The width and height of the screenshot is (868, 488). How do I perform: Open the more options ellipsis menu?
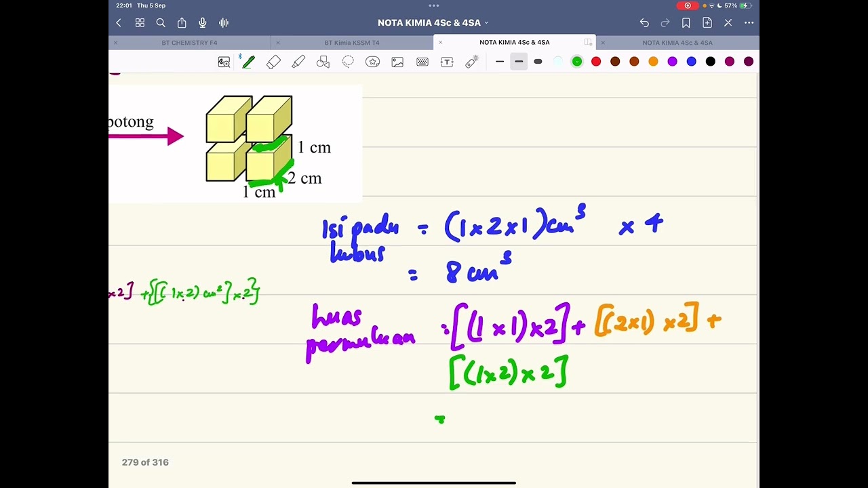(x=749, y=23)
